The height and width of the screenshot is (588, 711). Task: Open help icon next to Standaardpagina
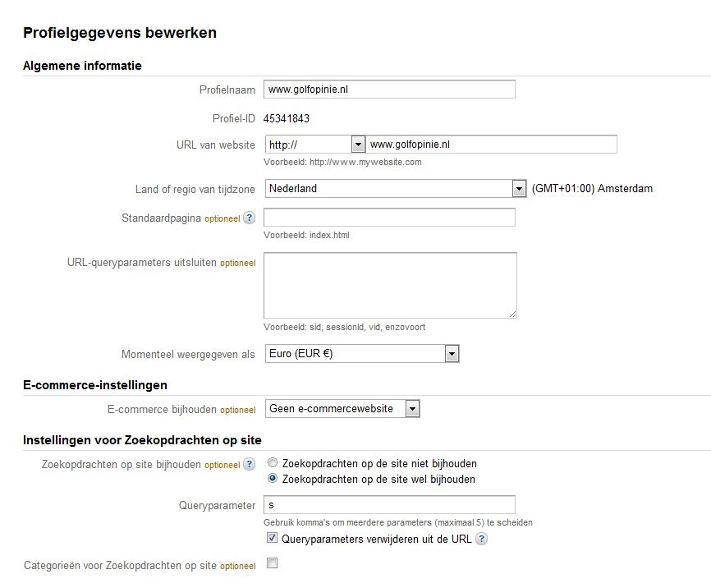coord(249,218)
